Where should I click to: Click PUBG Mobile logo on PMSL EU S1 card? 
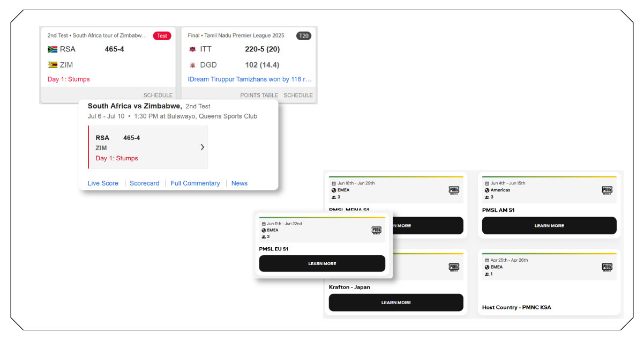[376, 230]
